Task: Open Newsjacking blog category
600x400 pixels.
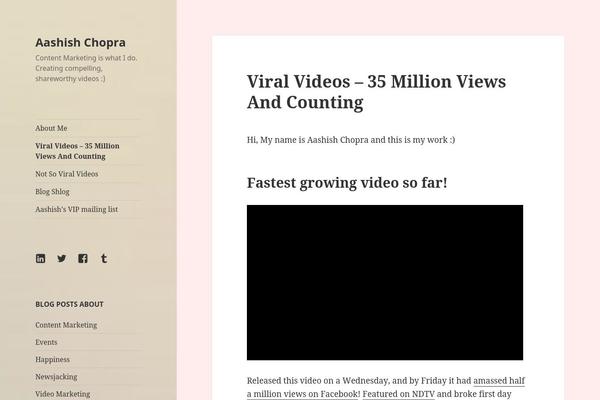Action: pos(56,377)
